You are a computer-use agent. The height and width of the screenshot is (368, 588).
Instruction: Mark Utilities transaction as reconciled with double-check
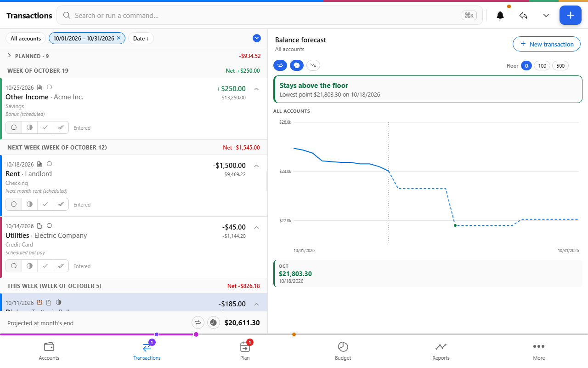[61, 266]
